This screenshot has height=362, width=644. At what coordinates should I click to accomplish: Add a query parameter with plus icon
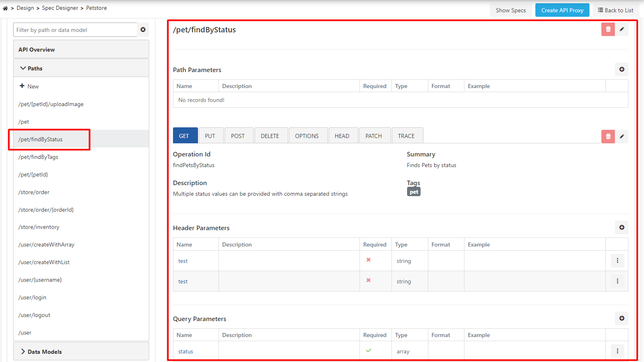click(621, 318)
